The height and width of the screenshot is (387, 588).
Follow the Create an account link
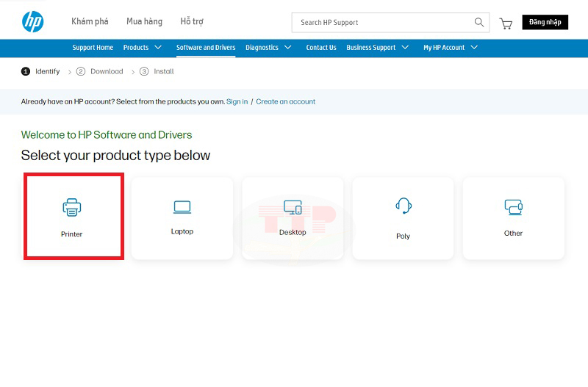(286, 101)
